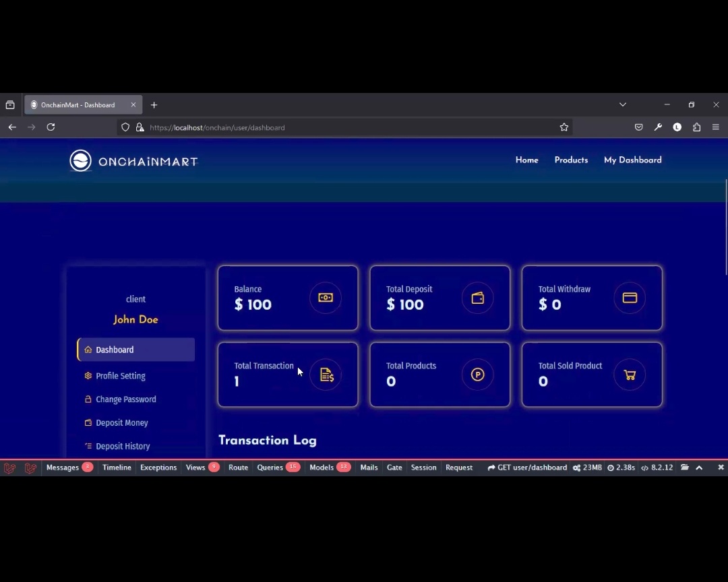The image size is (728, 582).
Task: Open debugbar Timeline tab
Action: tap(117, 467)
